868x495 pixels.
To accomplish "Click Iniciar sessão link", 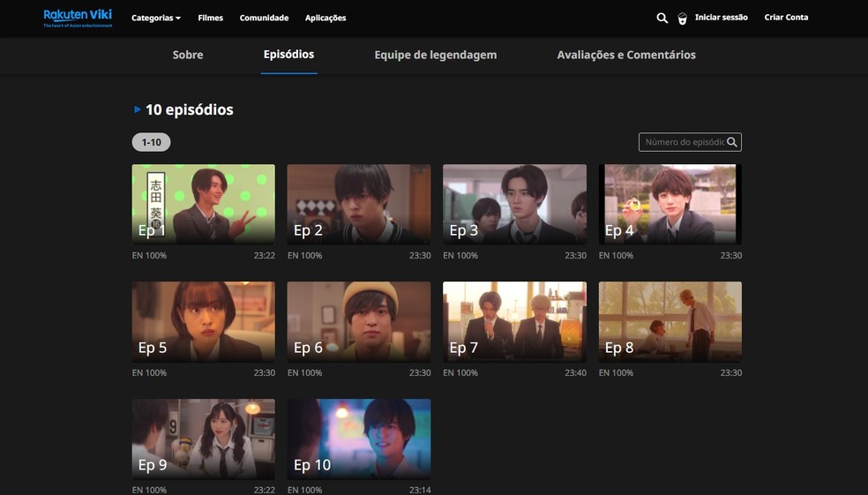I will point(722,18).
